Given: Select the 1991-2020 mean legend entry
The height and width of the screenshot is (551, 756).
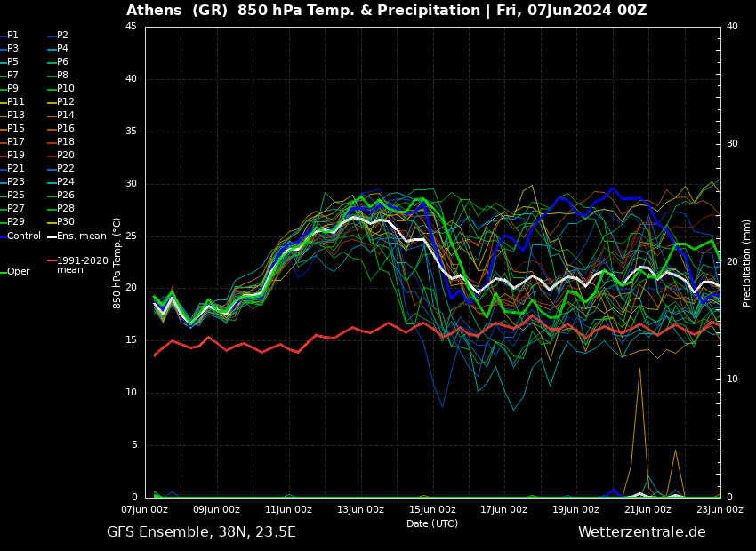Looking at the screenshot, I should point(81,265).
